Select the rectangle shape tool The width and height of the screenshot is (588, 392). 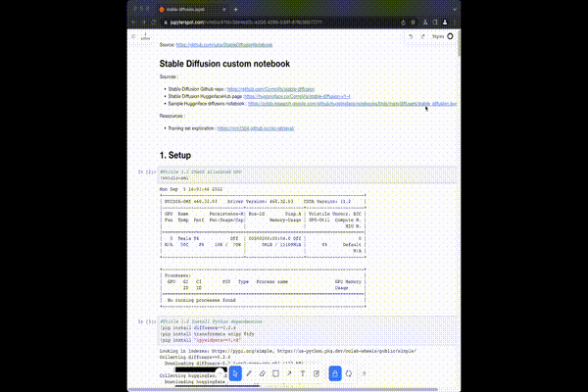[275, 373]
